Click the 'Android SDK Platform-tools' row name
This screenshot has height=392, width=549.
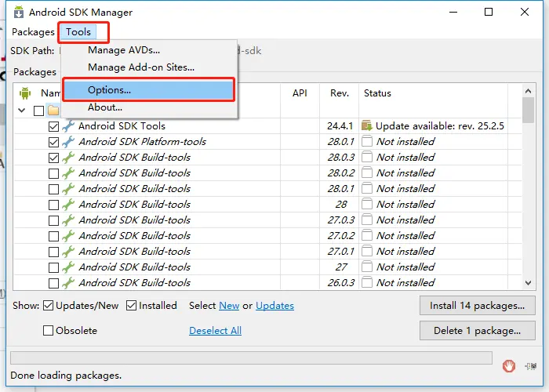[142, 141]
